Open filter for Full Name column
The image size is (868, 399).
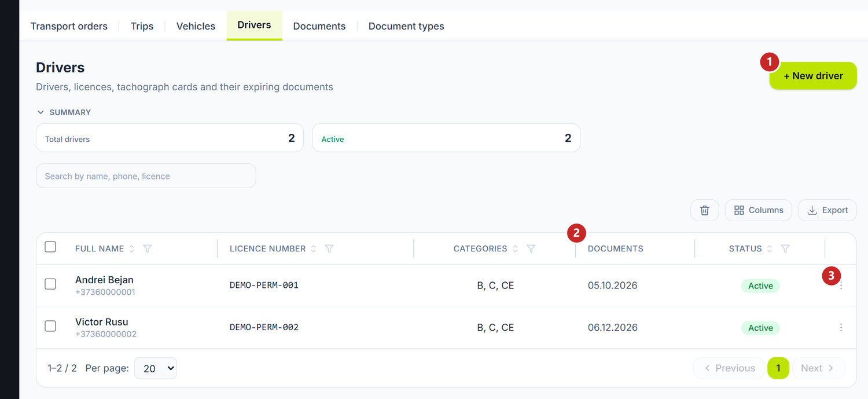coord(148,248)
